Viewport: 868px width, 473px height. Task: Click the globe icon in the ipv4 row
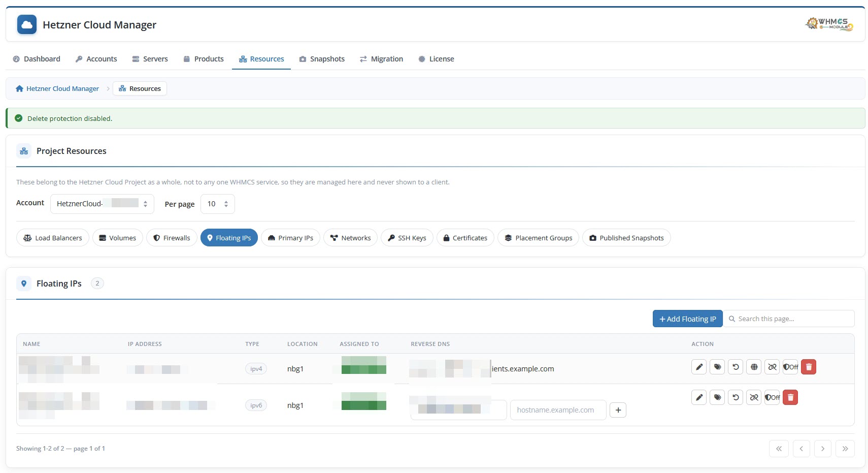tap(754, 367)
